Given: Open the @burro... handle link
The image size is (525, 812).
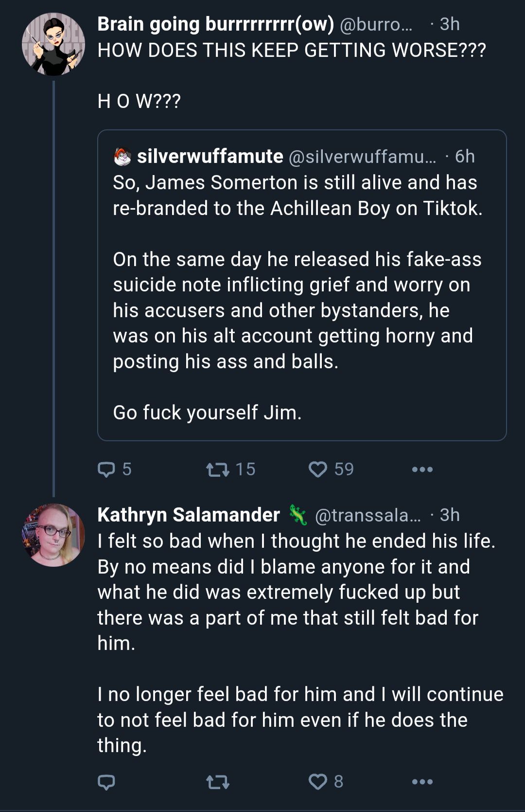Looking at the screenshot, I should click(376, 24).
